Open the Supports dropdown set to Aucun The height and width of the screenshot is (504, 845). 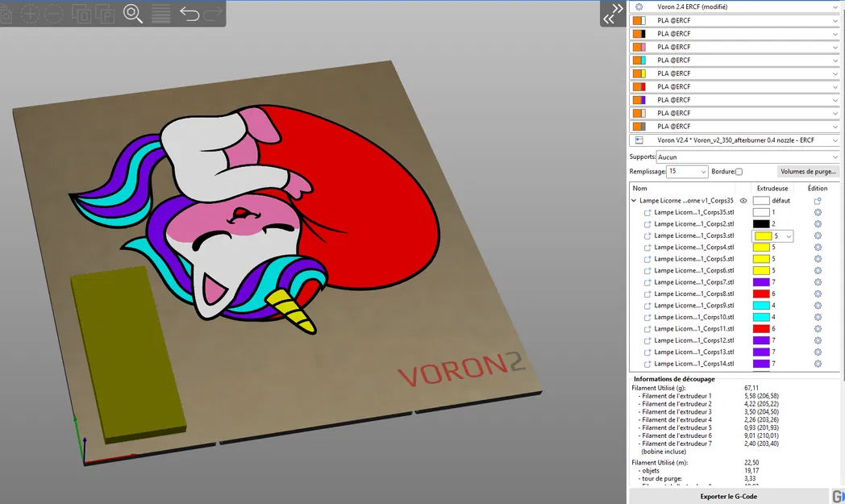[x=750, y=156]
